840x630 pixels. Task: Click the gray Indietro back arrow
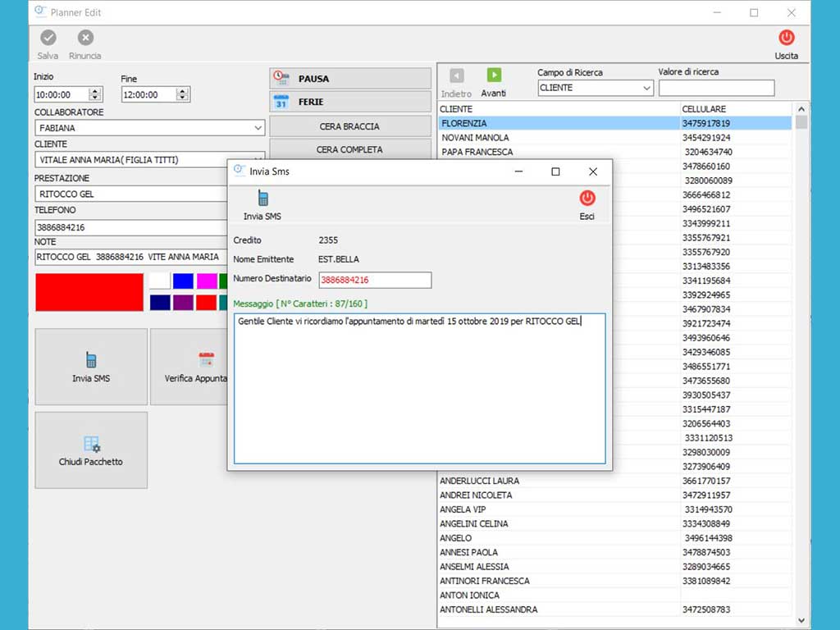tap(457, 75)
